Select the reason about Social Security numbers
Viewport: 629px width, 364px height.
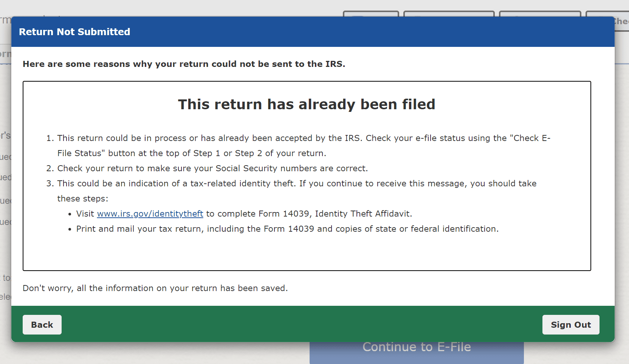[212, 168]
